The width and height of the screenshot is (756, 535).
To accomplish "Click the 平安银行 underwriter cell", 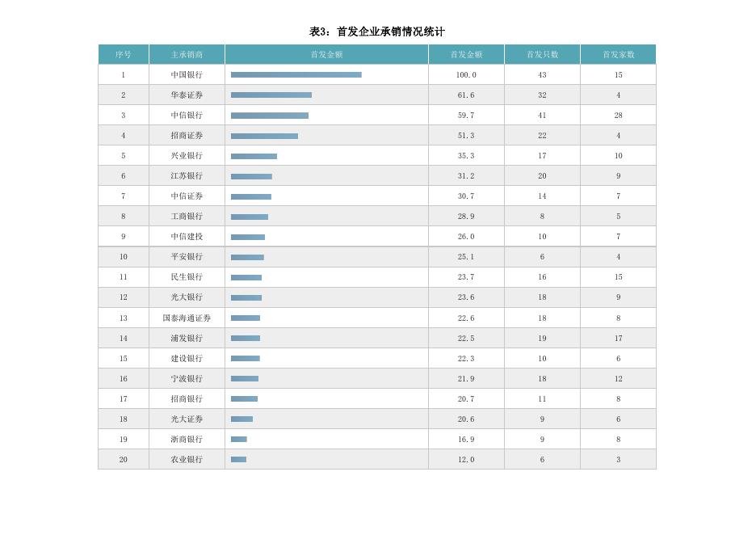I will pos(187,257).
